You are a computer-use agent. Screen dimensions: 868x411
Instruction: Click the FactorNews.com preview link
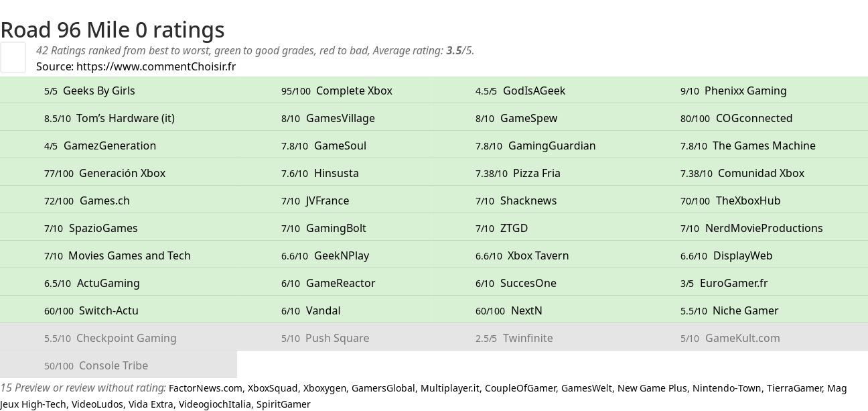206,388
